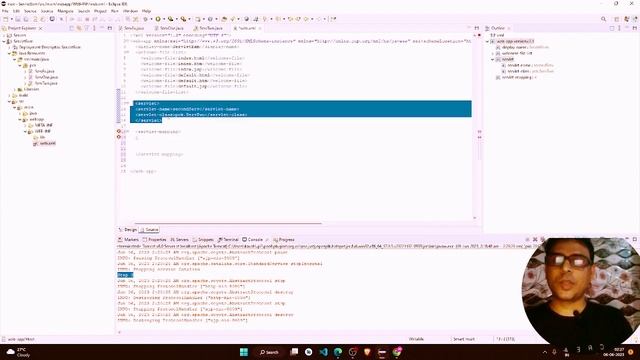The width and height of the screenshot is (640, 360).
Task: Click the green Run toolbar icon
Action: pyautogui.click(x=158, y=19)
